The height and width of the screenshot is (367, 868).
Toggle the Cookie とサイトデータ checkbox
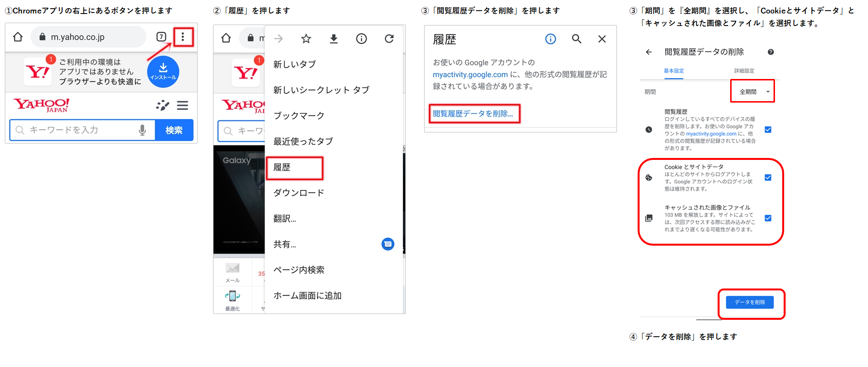tap(768, 178)
